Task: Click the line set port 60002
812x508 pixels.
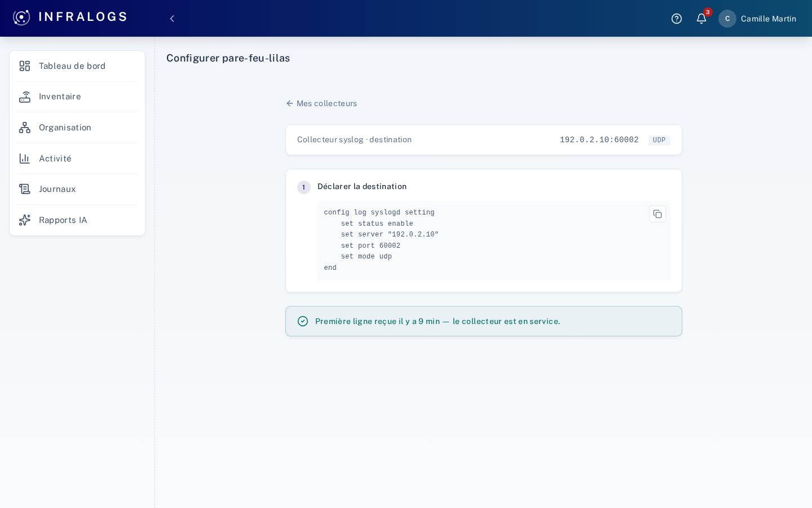Action: pyautogui.click(x=370, y=246)
